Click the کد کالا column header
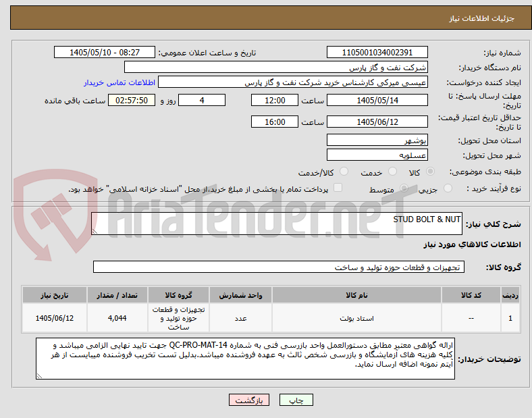Image resolution: width=532 pixels, height=418 pixels. 471,295
